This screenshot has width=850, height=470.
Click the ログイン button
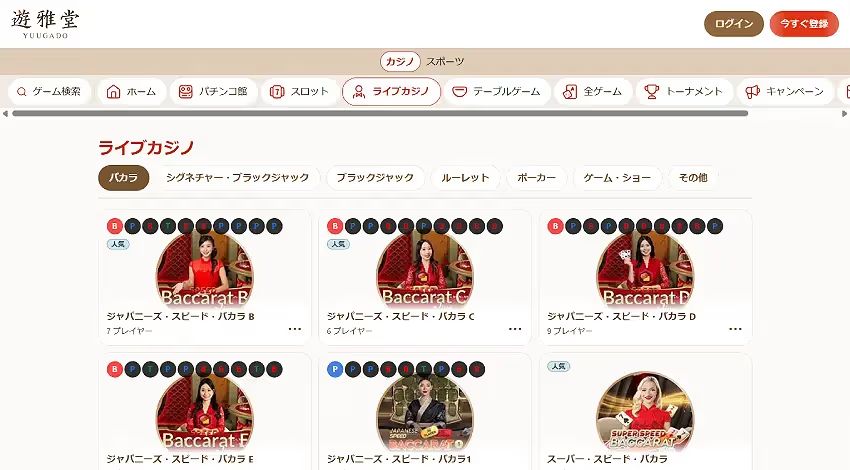point(734,24)
